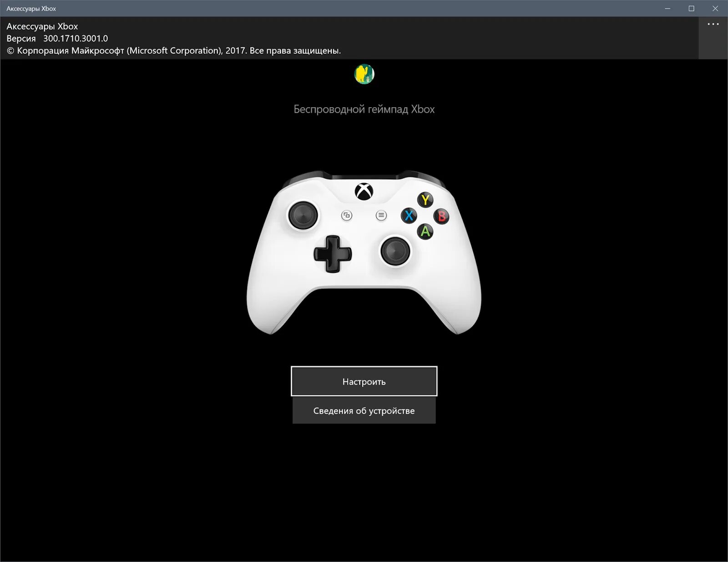Click the green A button on controller
Viewport: 728px width, 562px height.
425,232
